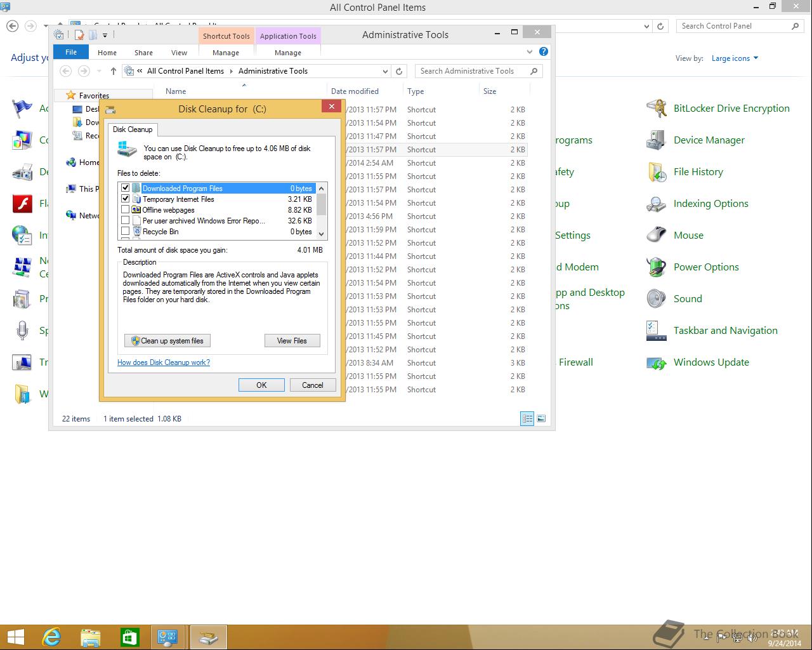The width and height of the screenshot is (812, 650).
Task: Switch to large thumbnails view icon
Action: 541,418
